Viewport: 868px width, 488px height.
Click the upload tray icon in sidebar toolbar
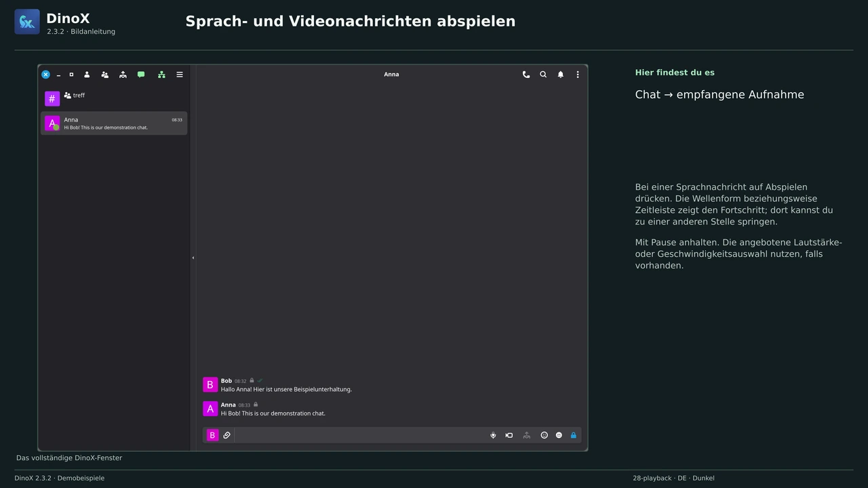[x=123, y=75]
